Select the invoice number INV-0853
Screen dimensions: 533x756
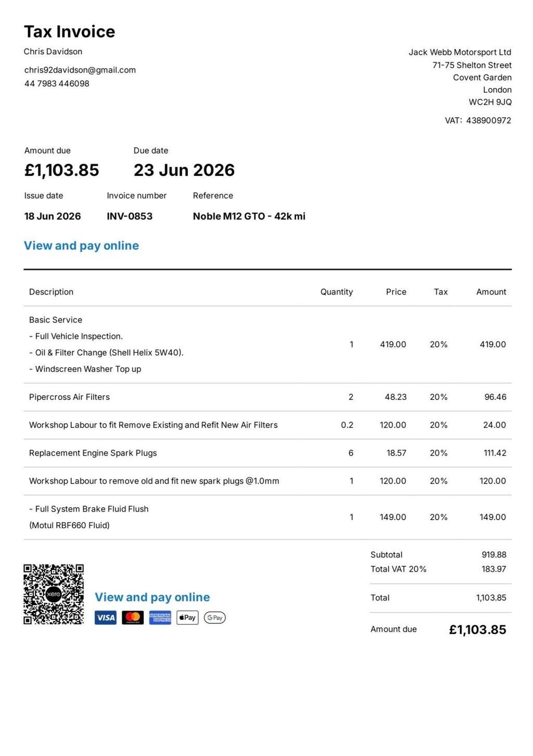(x=130, y=216)
